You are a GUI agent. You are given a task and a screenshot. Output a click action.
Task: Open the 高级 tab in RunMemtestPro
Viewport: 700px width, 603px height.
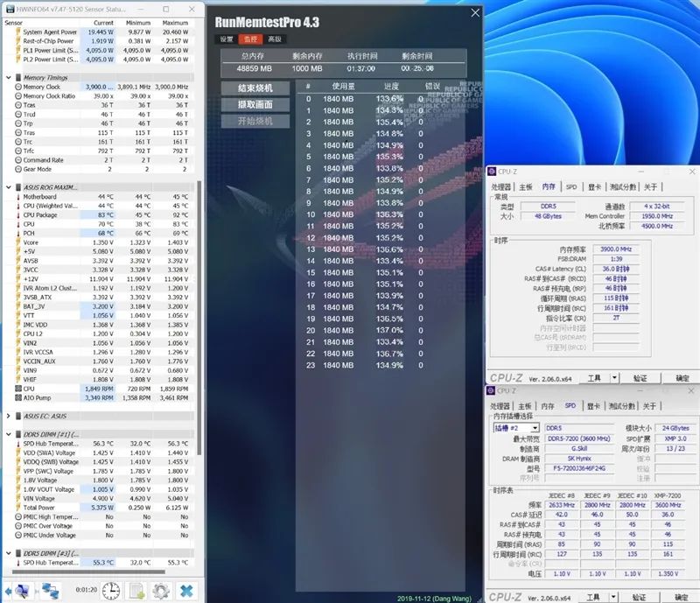[x=275, y=39]
